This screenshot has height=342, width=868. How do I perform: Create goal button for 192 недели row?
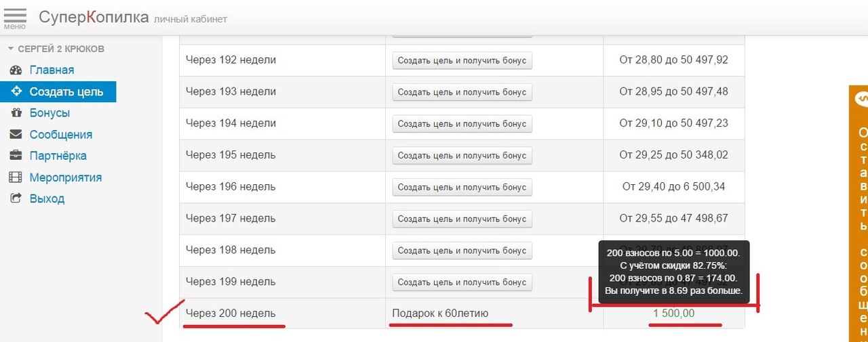point(462,60)
